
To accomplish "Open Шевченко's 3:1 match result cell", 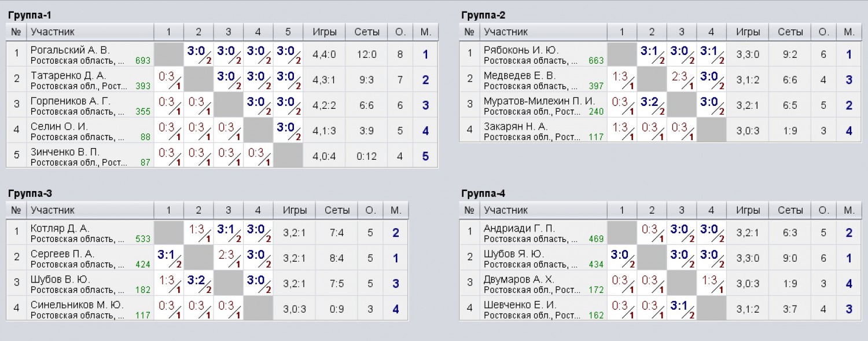I will [682, 309].
